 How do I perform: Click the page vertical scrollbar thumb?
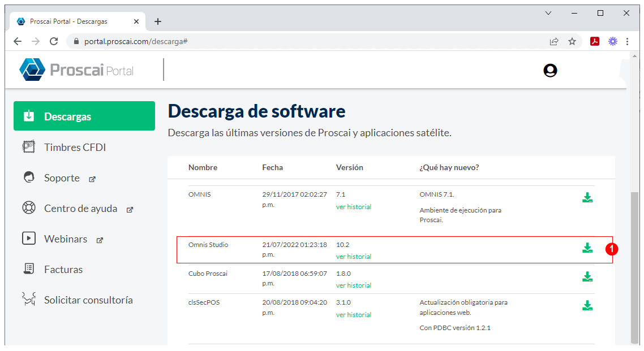tap(634, 267)
